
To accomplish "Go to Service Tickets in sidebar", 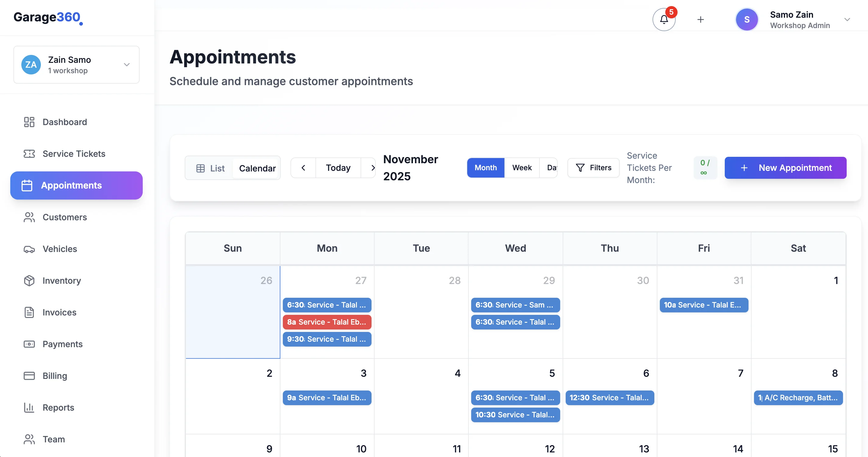I will tap(74, 154).
